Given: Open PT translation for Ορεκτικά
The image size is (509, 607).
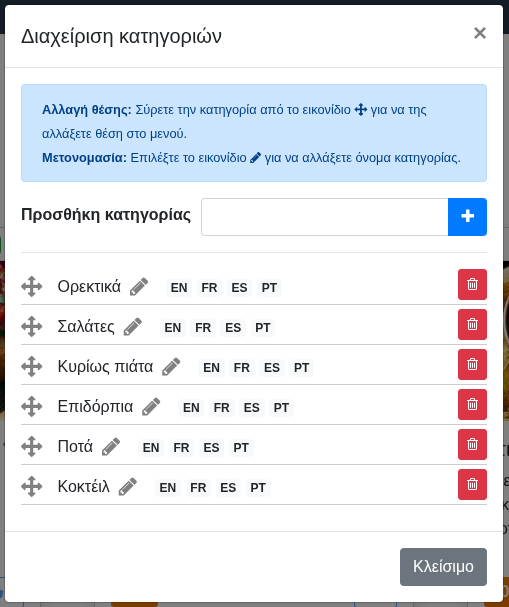Looking at the screenshot, I should point(269,288).
